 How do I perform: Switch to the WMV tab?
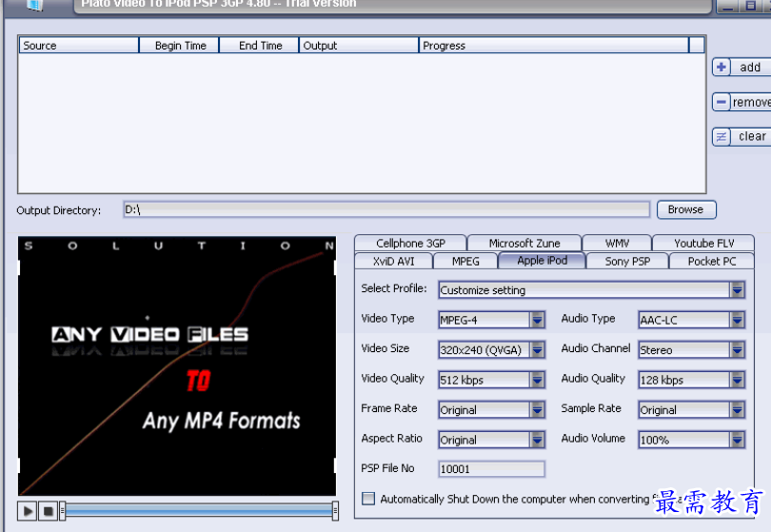[617, 244]
